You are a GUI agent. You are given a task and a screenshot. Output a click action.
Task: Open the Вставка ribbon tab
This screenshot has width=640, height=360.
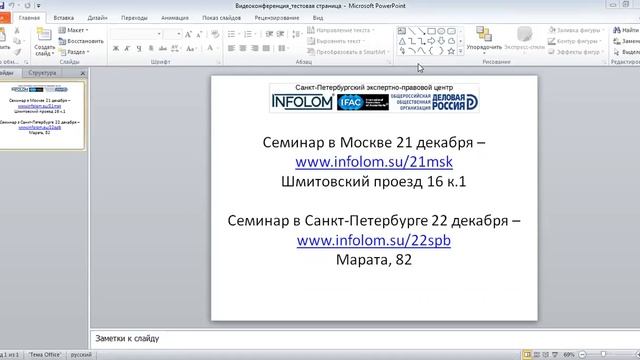pyautogui.click(x=64, y=18)
